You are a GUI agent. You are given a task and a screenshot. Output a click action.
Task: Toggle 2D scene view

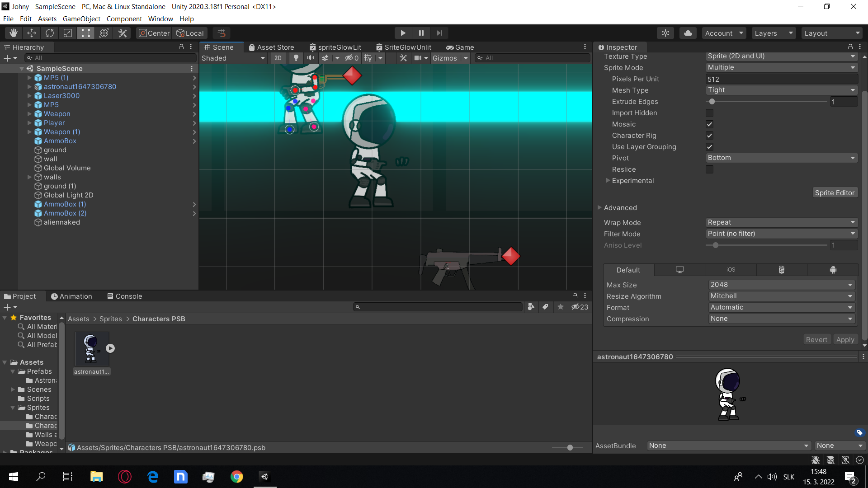pos(278,58)
